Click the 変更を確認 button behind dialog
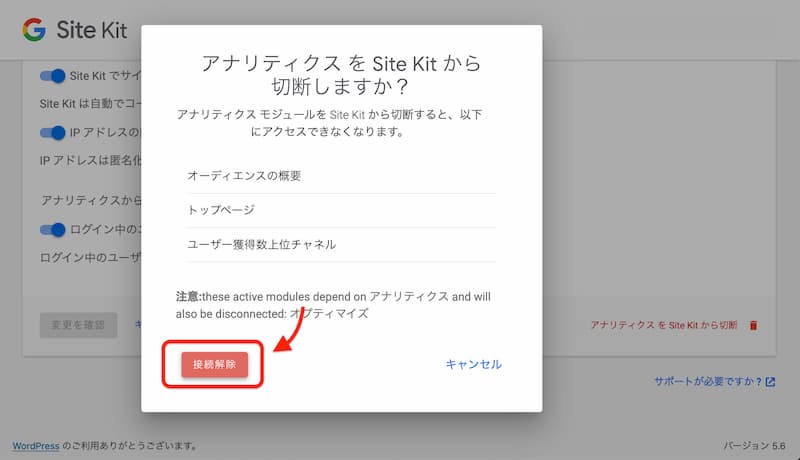 (79, 325)
